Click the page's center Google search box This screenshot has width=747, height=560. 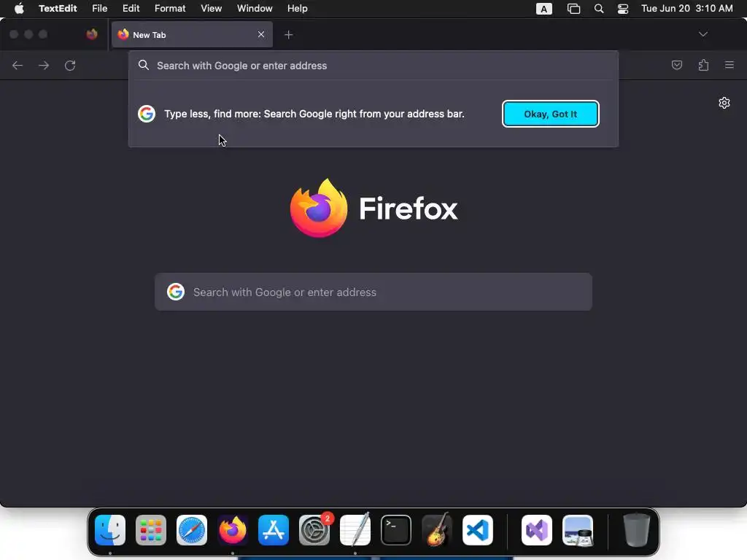[x=373, y=292]
